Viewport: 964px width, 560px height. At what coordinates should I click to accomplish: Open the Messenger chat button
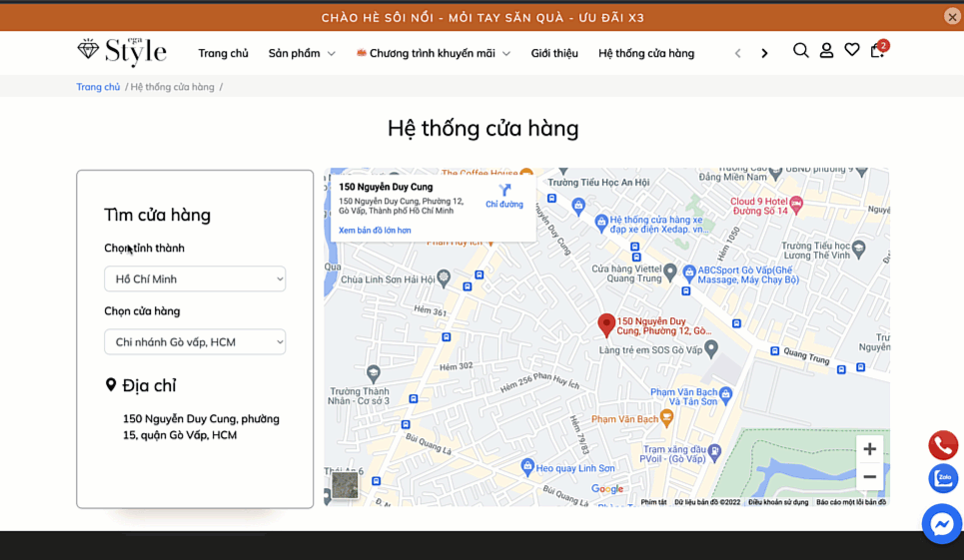coord(942,524)
